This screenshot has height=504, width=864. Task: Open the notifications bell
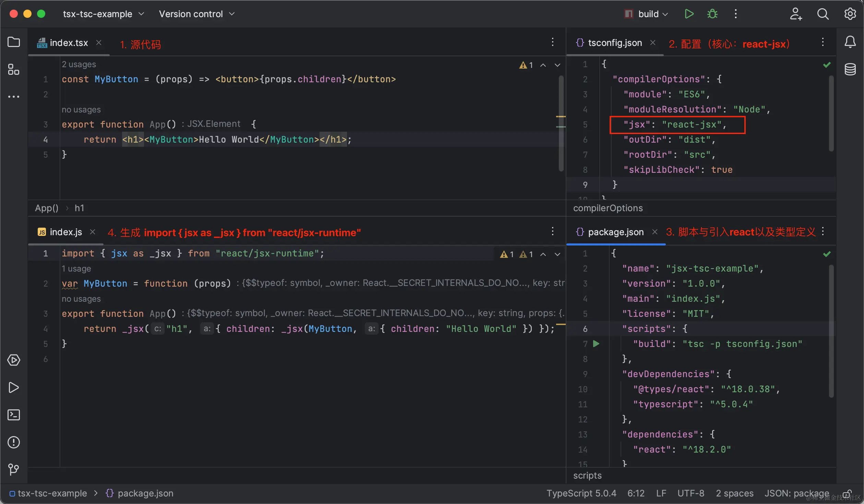pyautogui.click(x=851, y=42)
